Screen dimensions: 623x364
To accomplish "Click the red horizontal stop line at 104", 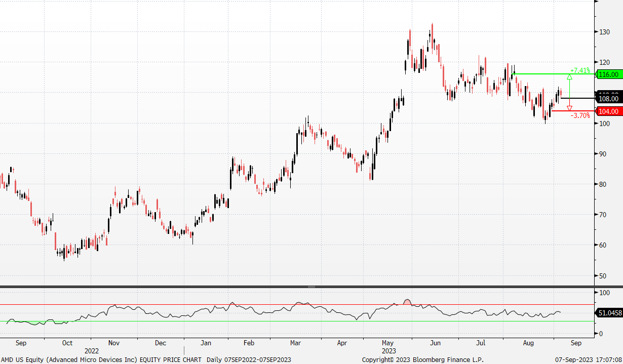I will click(573, 111).
